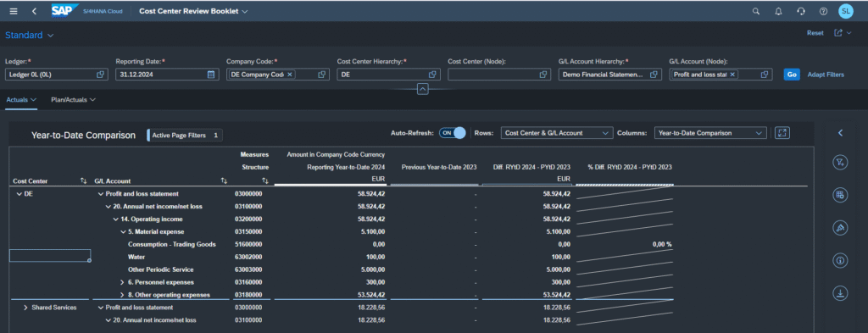Click the download icon in right sidebar

(840, 293)
